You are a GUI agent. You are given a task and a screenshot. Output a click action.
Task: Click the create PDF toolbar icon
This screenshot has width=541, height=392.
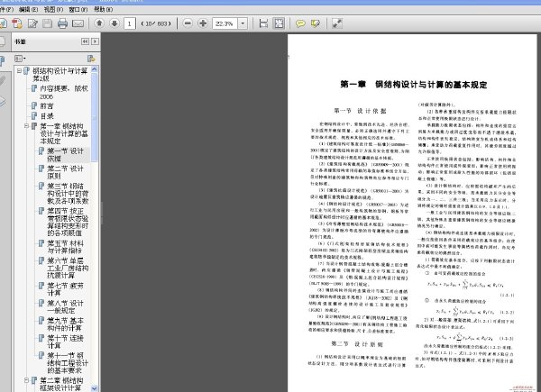pos(17,23)
